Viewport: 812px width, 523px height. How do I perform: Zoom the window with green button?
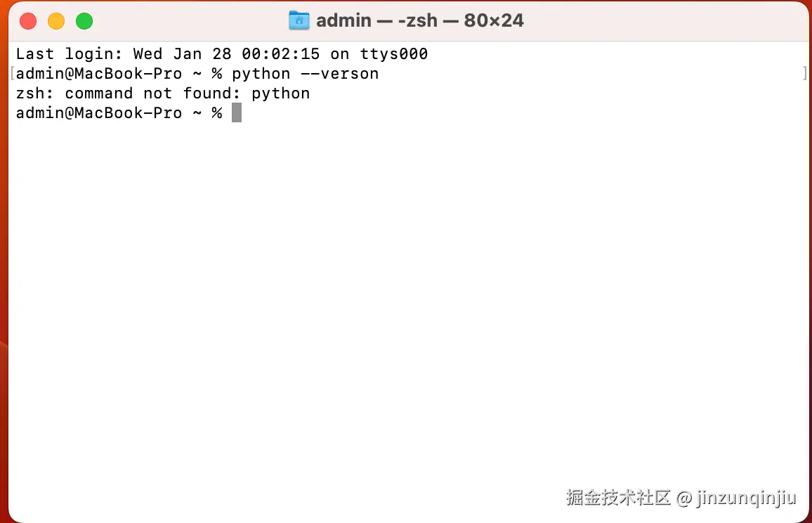click(x=84, y=21)
